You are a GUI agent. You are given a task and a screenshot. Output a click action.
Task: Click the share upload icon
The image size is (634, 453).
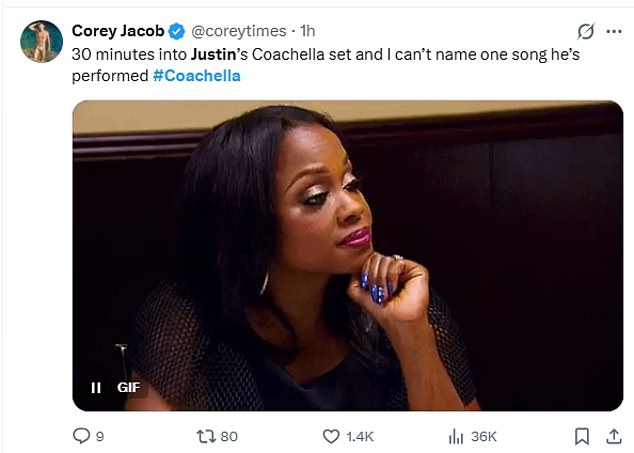611,436
